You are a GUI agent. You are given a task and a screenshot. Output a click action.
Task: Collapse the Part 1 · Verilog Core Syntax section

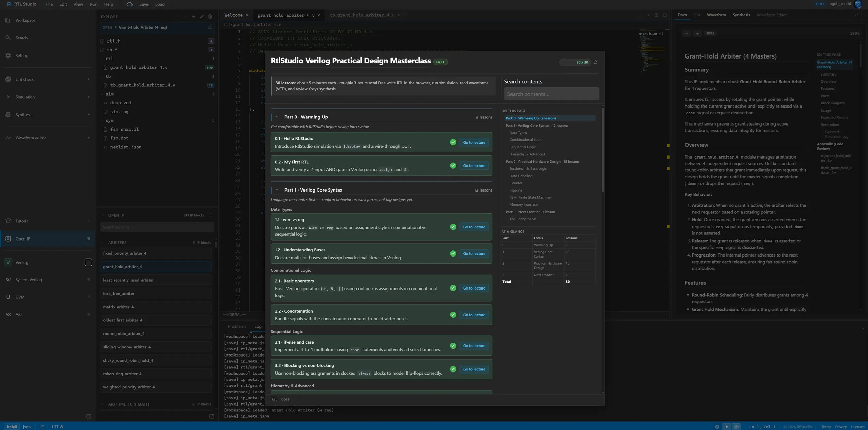click(x=277, y=190)
